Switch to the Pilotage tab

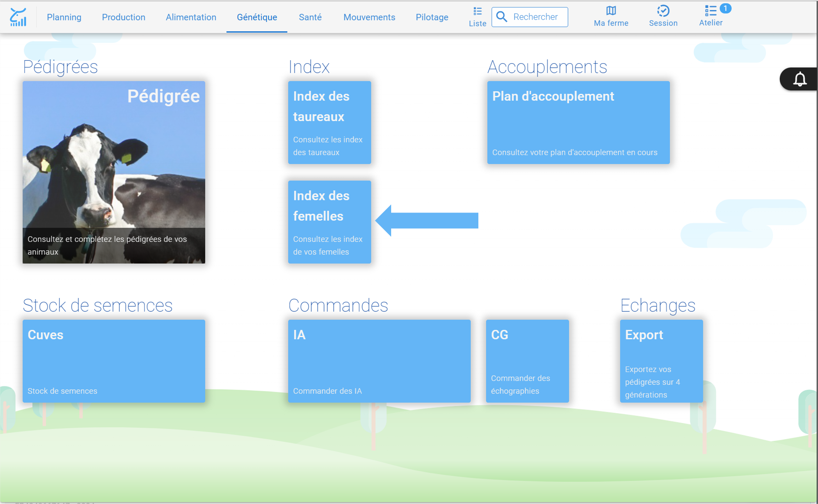pyautogui.click(x=432, y=17)
